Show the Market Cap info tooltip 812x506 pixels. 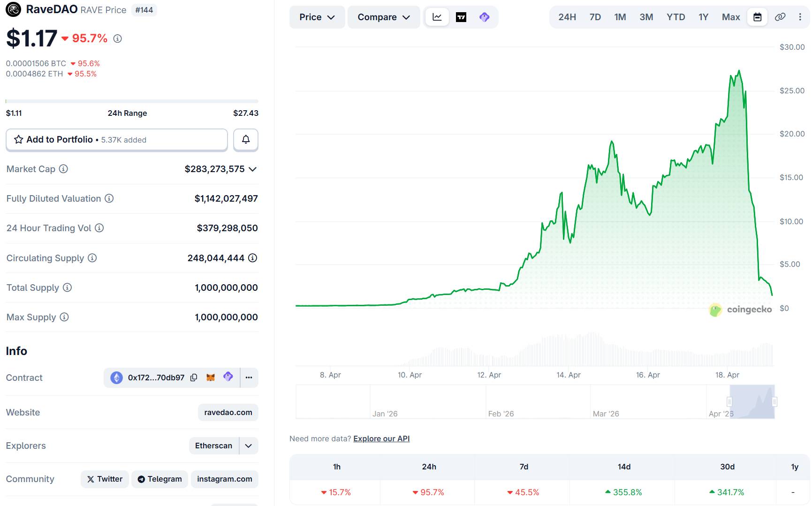tap(64, 169)
